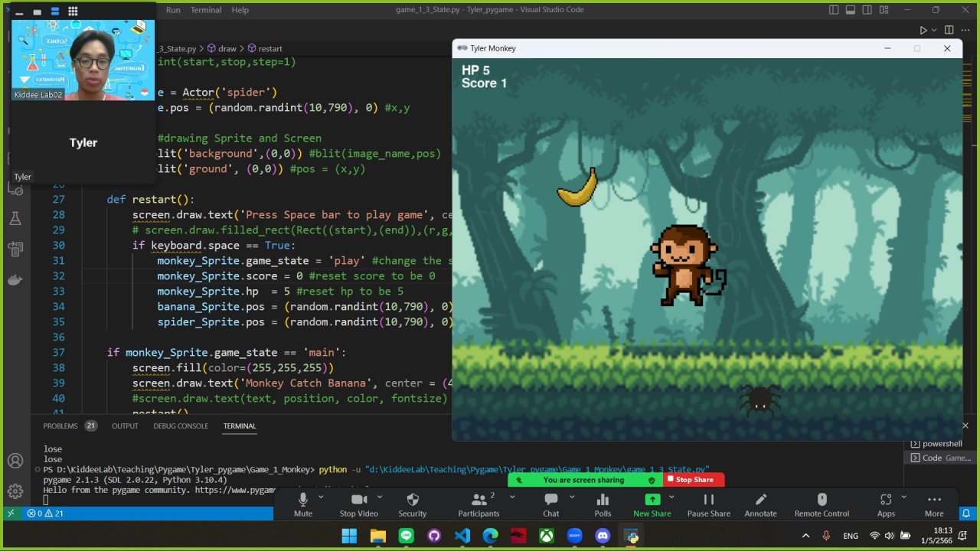980x551 pixels.
Task: Open the Run menu
Action: click(x=173, y=10)
